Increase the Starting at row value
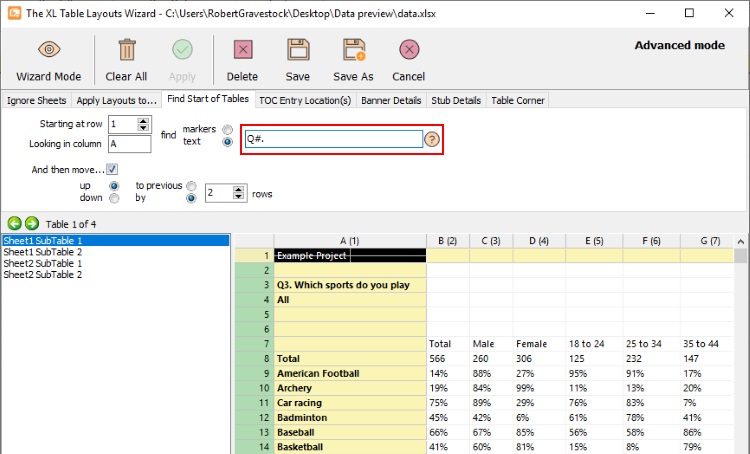Image resolution: width=750 pixels, height=454 pixels. (143, 121)
